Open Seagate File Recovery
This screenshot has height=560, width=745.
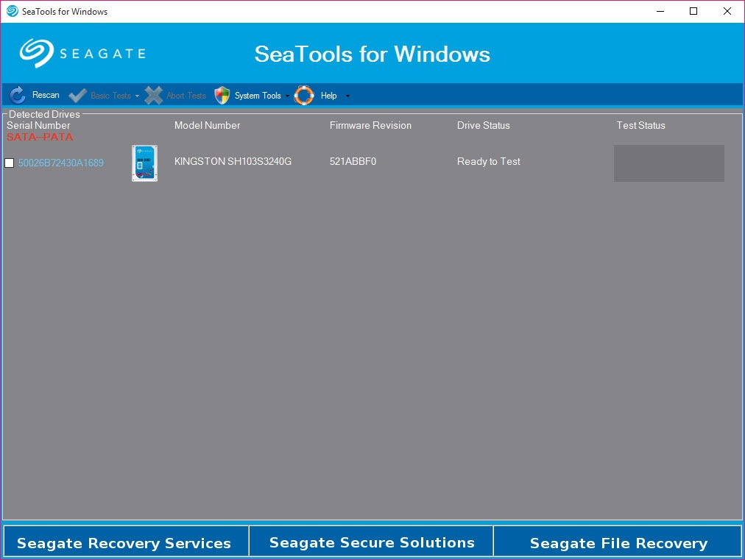(618, 541)
